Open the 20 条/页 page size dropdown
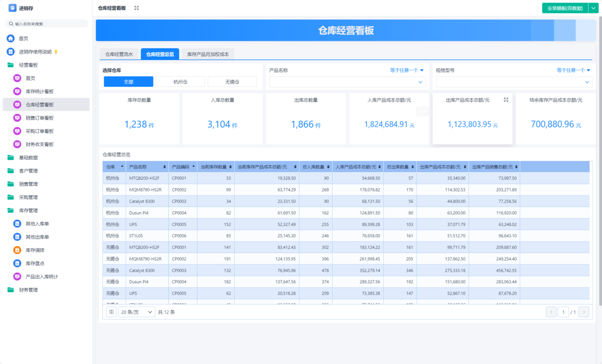 pos(137,312)
